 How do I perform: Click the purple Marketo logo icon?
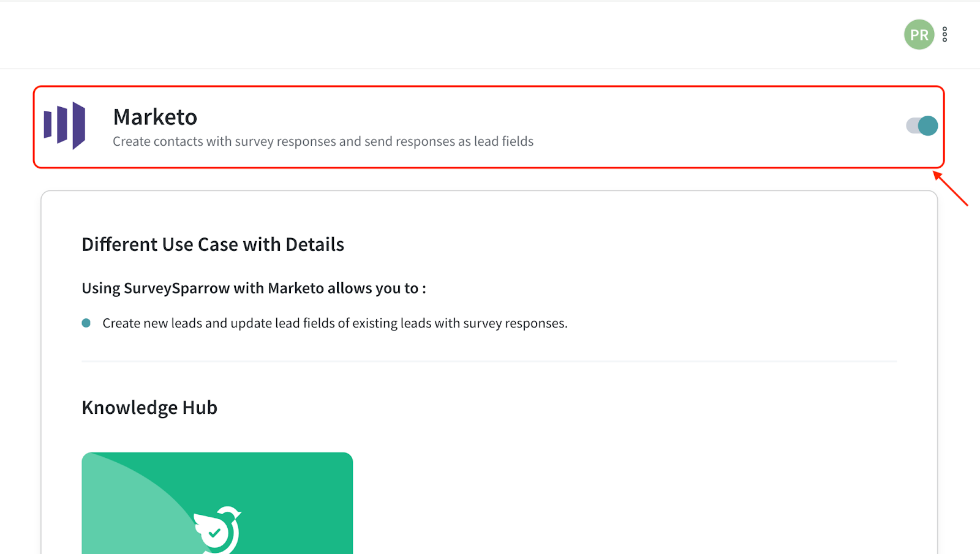pos(65,125)
